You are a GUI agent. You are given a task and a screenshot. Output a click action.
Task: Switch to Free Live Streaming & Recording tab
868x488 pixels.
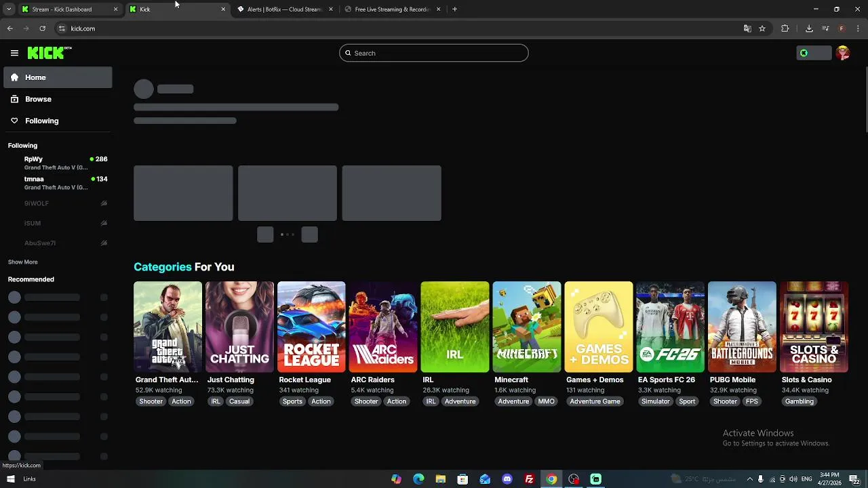coord(392,9)
